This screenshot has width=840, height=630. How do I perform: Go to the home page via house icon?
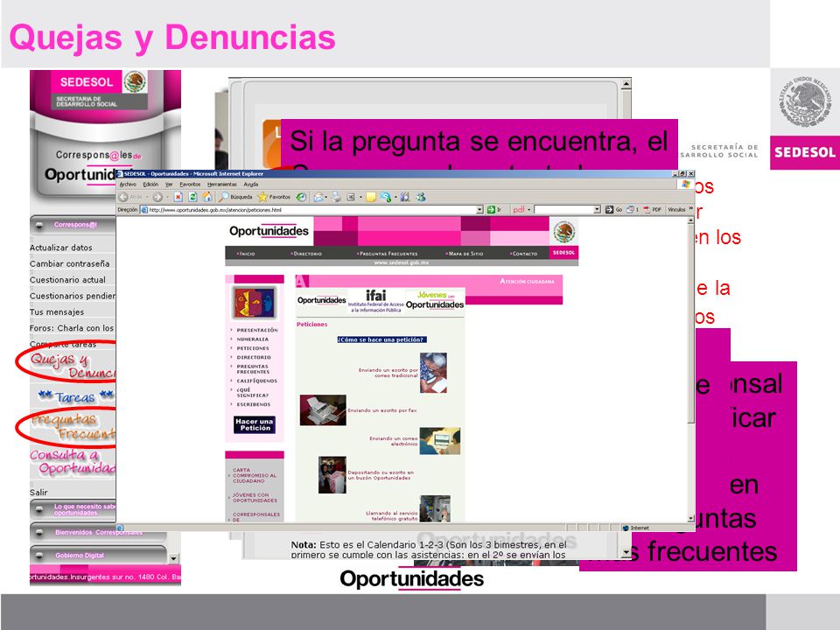tap(206, 197)
